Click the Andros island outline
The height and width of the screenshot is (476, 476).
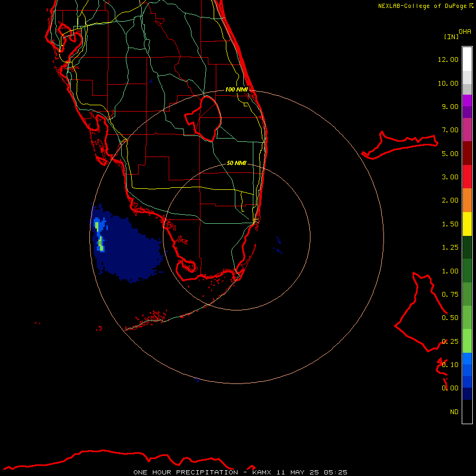pyautogui.click(x=421, y=312)
